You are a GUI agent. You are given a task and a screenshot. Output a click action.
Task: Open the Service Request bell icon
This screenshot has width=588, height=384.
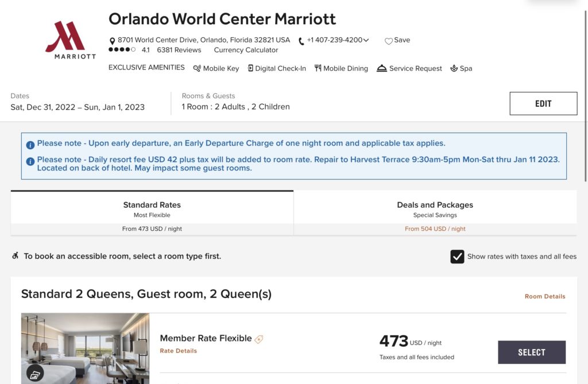click(382, 68)
